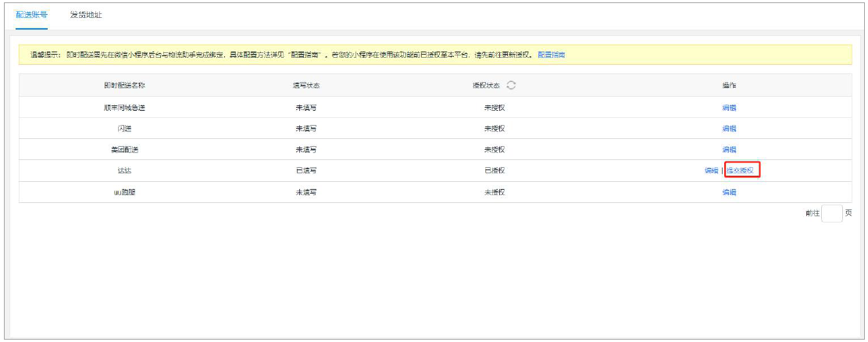Edit the 达达 delivery account
This screenshot has height=342, width=868.
pyautogui.click(x=711, y=171)
